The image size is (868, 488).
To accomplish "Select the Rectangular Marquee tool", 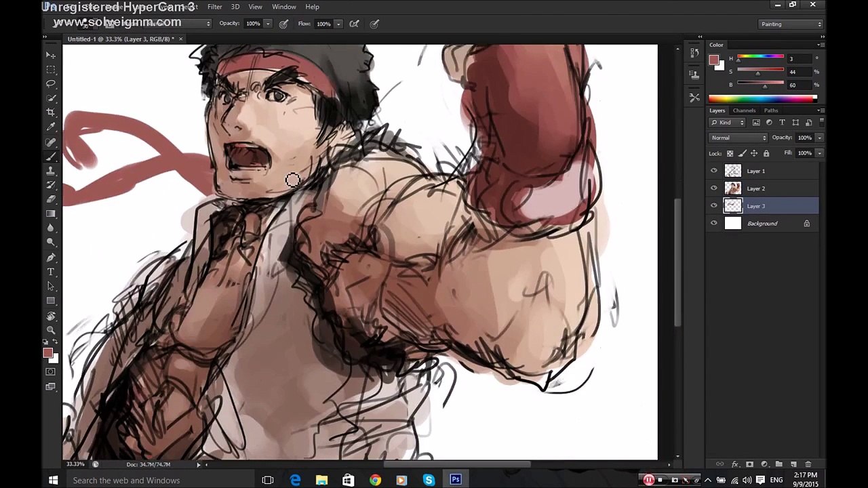I will pos(51,69).
